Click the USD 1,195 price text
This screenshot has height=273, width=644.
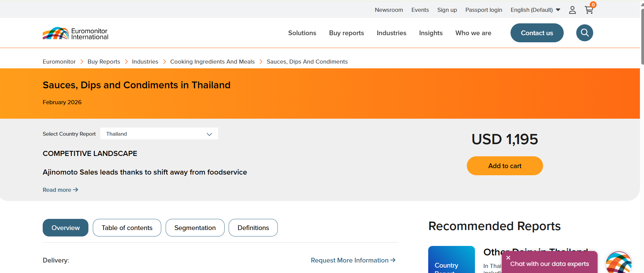coord(505,139)
